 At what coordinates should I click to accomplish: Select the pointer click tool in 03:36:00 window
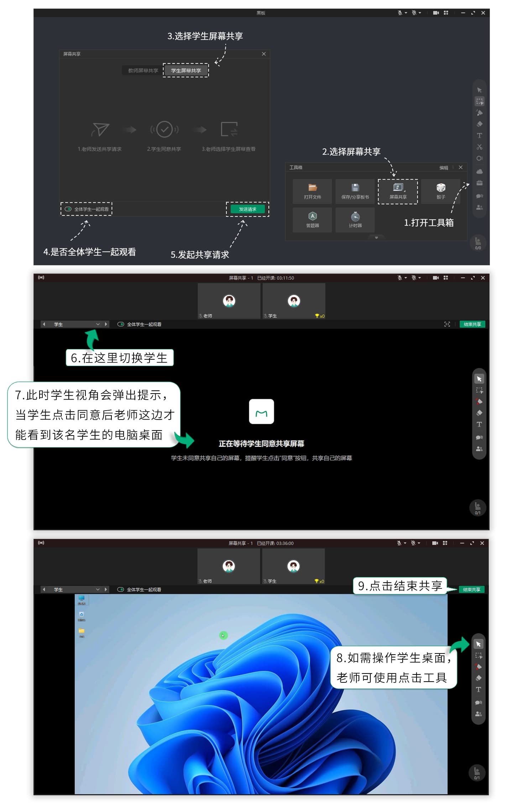[479, 644]
